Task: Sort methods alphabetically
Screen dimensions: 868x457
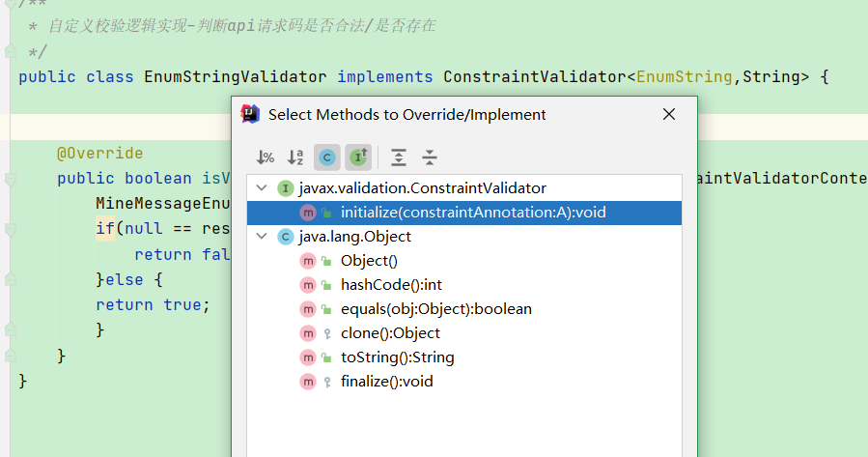Action: 295,157
